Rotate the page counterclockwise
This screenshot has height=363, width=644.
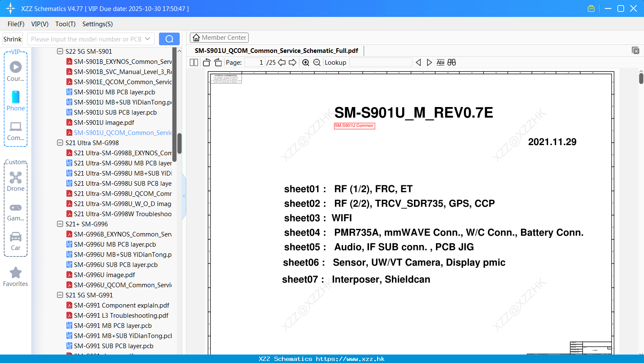pyautogui.click(x=206, y=62)
